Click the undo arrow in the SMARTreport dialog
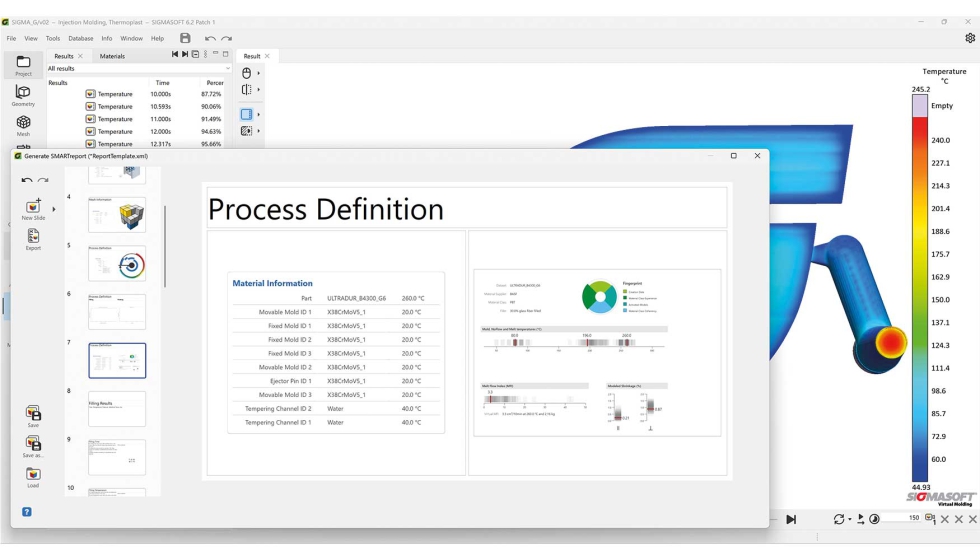The image size is (980, 560). click(x=27, y=180)
